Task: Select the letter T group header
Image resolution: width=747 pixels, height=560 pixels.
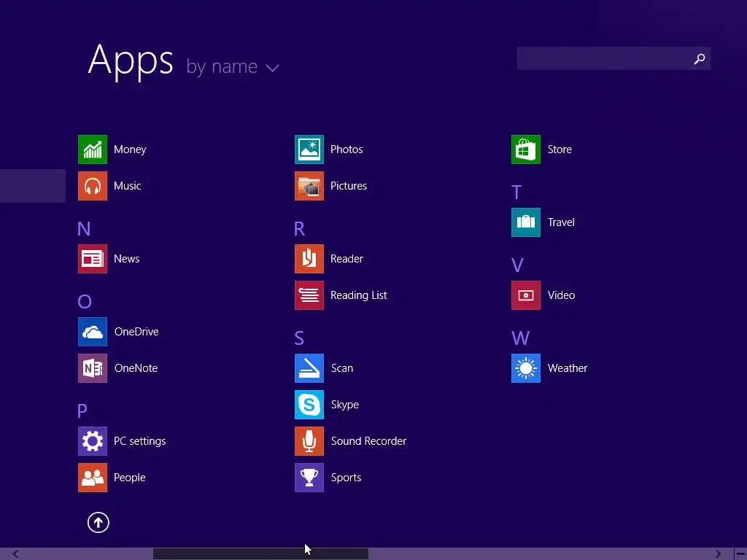Action: click(x=516, y=192)
